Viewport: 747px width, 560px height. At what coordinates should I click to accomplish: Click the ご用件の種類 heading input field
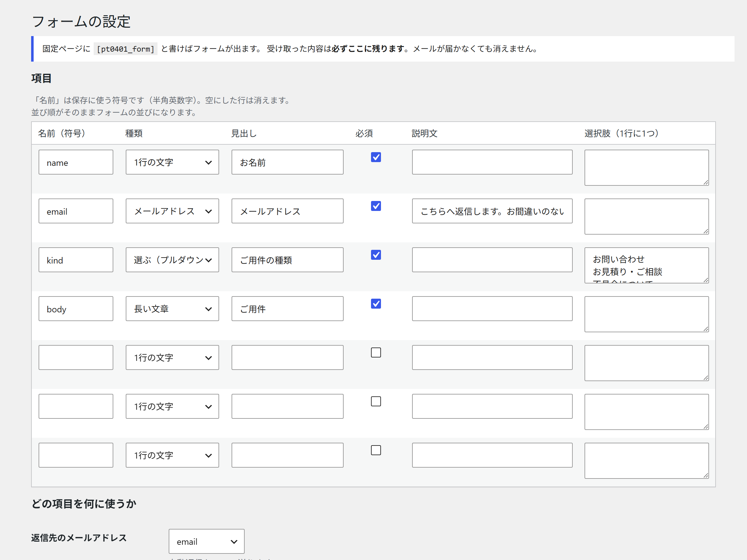pos(287,260)
